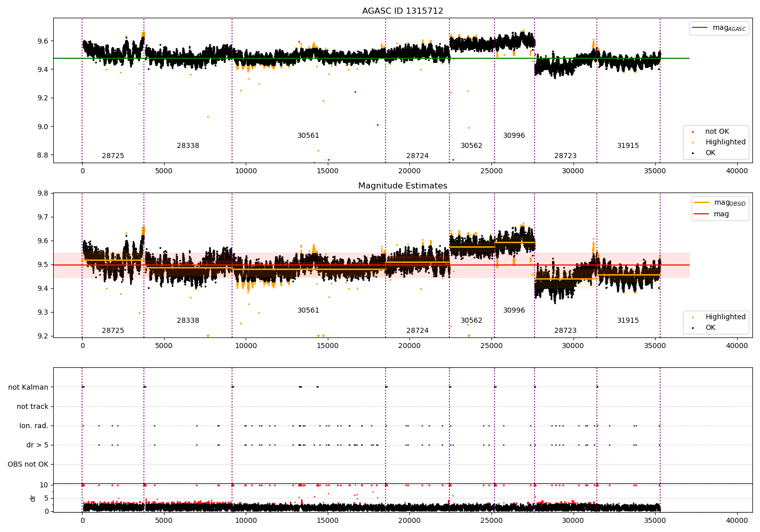Click the 40000 x-axis tick under bottom plot
760x532 pixels.
pos(737,520)
